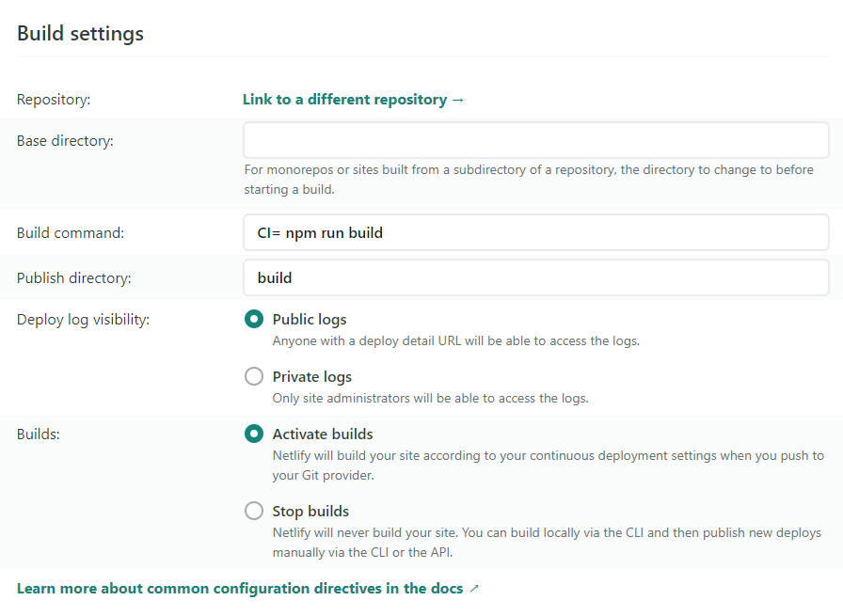
Task: Select the Private logs radio button
Action: (x=254, y=377)
